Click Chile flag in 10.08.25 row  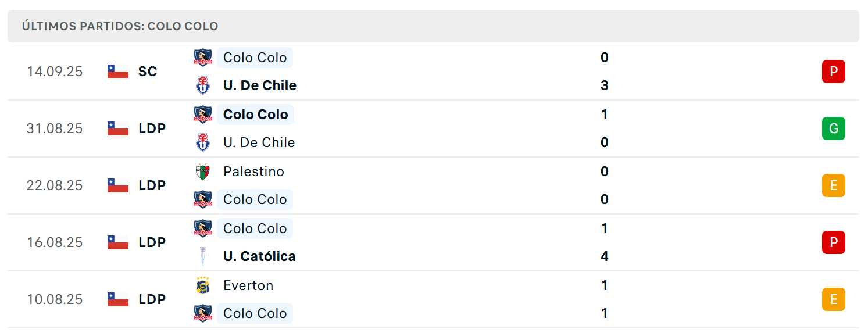[x=118, y=299]
